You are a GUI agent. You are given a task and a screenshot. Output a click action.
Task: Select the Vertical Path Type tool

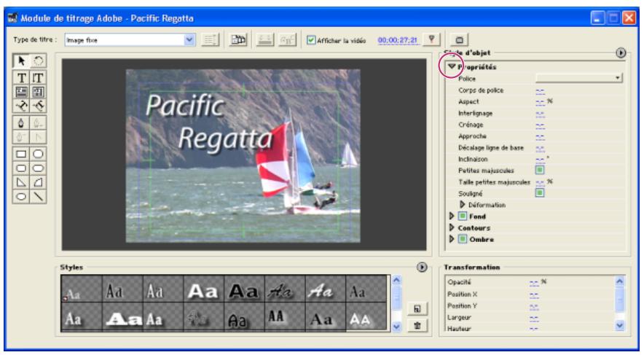38,106
